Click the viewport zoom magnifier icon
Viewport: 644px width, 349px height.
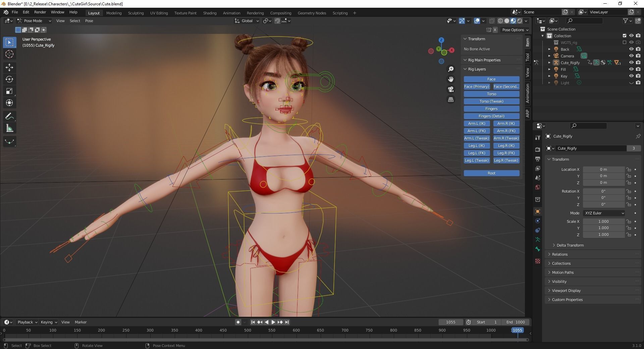(x=451, y=69)
